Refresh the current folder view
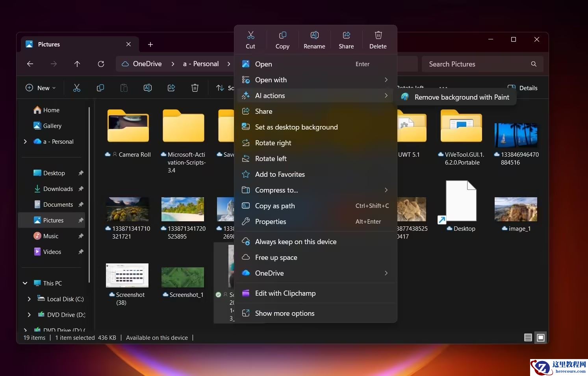The width and height of the screenshot is (588, 376). 101,64
